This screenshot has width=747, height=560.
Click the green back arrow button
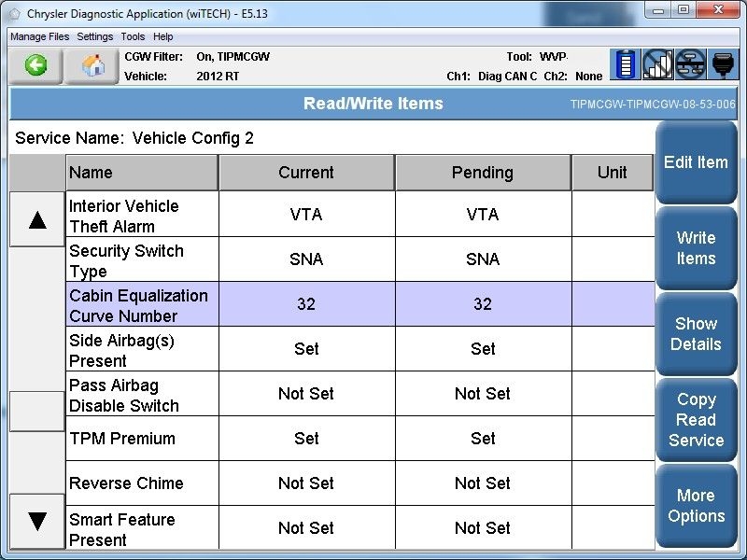(36, 66)
